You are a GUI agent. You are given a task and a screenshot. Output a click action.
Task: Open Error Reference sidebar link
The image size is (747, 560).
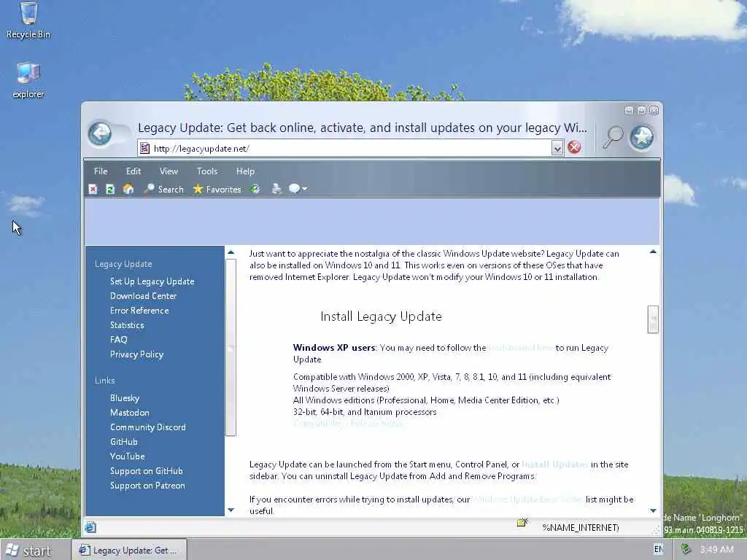coord(139,311)
